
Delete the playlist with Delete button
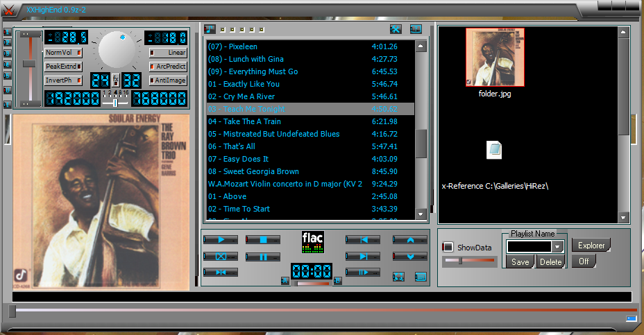pyautogui.click(x=550, y=262)
